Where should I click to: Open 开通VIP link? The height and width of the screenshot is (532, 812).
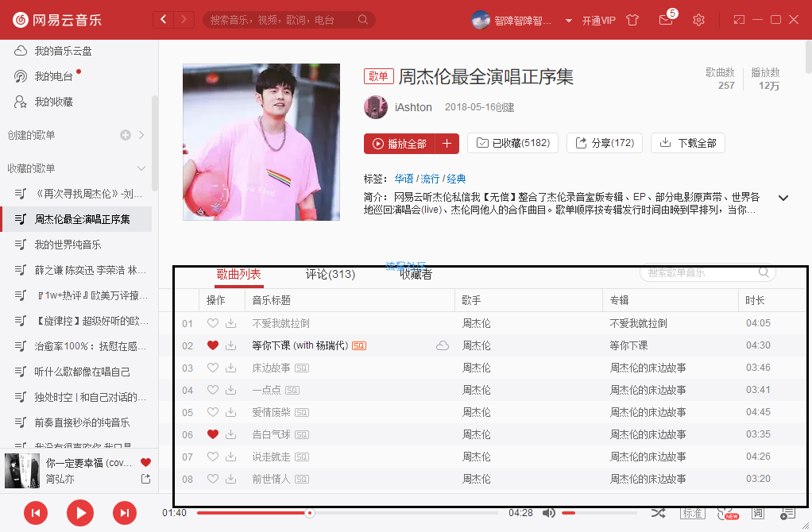pyautogui.click(x=598, y=21)
